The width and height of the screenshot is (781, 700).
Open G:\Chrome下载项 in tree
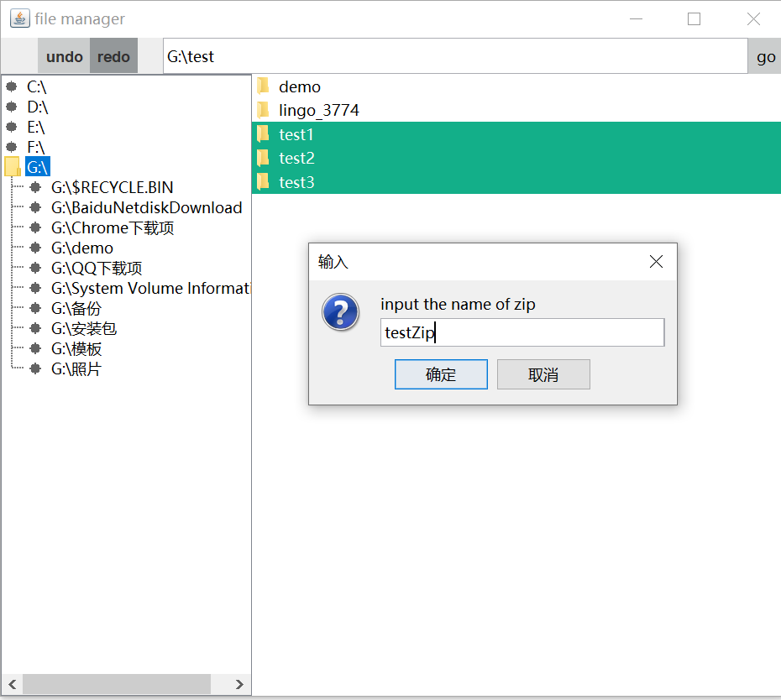113,227
